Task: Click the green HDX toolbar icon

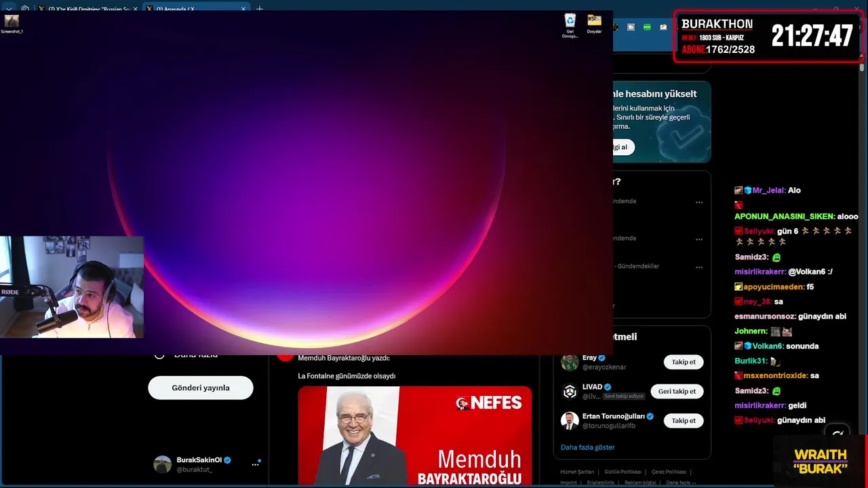Action: tap(647, 27)
